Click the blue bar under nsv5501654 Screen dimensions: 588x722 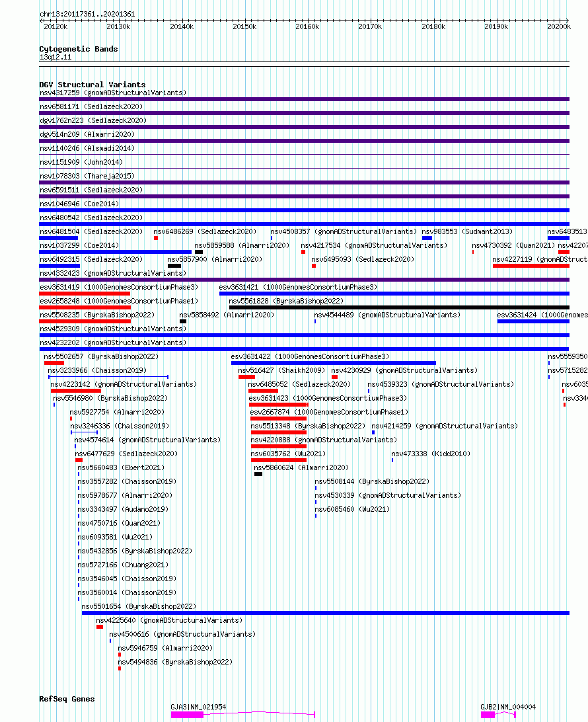click(325, 613)
